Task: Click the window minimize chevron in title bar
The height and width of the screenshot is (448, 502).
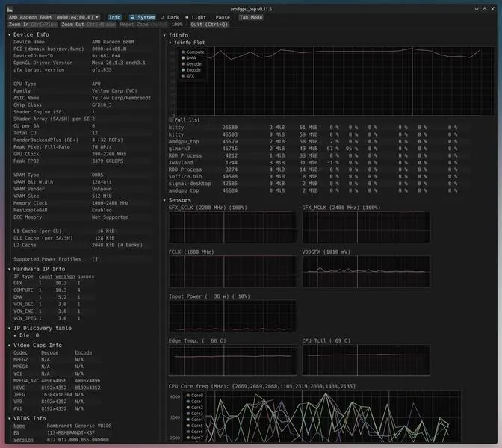Action: click(x=477, y=9)
